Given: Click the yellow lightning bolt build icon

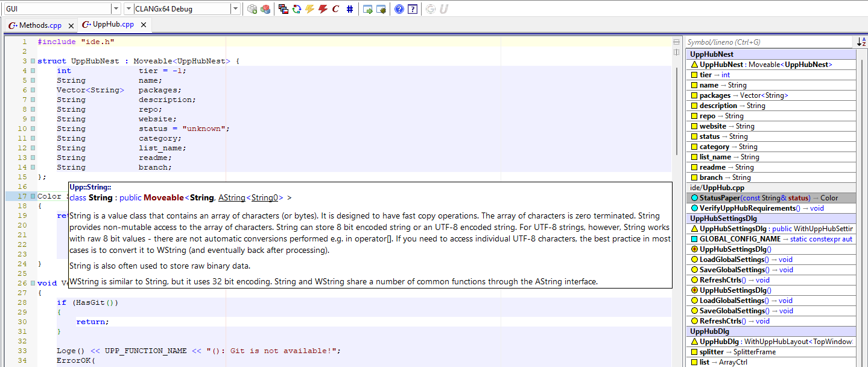Looking at the screenshot, I should pos(309,9).
